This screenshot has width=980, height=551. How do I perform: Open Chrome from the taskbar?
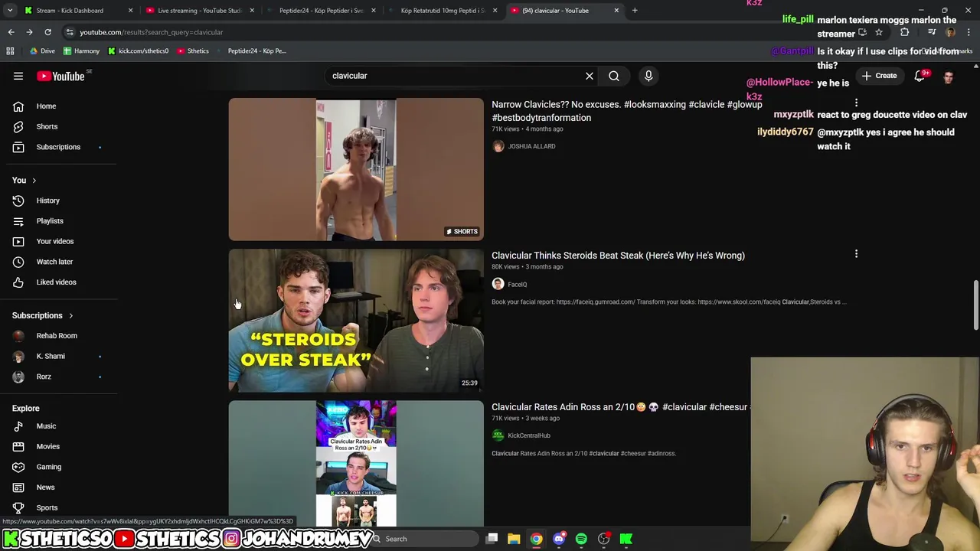(x=536, y=539)
